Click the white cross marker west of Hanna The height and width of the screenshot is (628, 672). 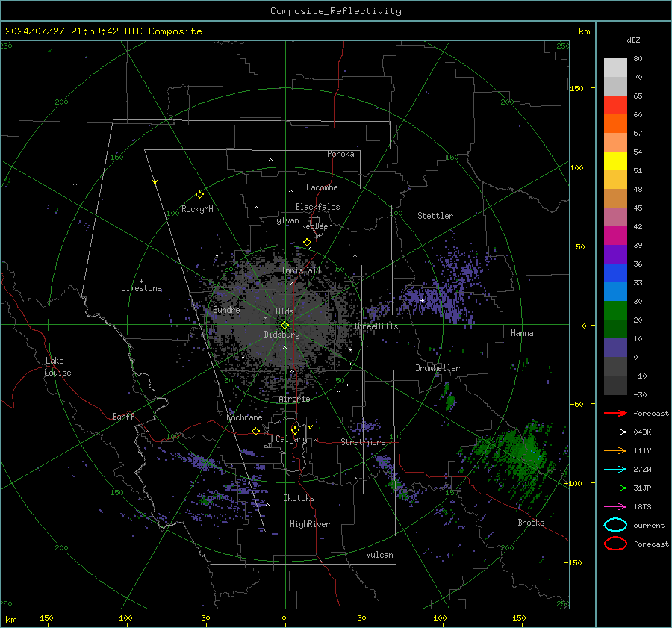pos(422,300)
